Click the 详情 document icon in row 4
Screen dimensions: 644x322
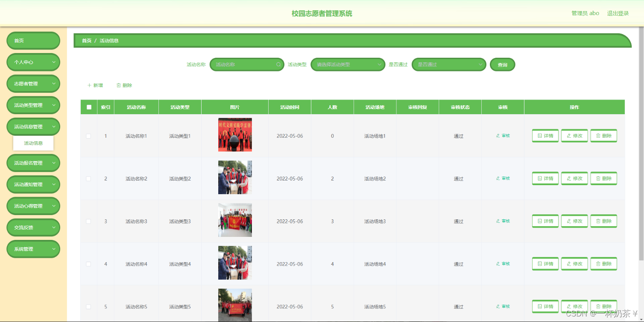pyautogui.click(x=540, y=264)
